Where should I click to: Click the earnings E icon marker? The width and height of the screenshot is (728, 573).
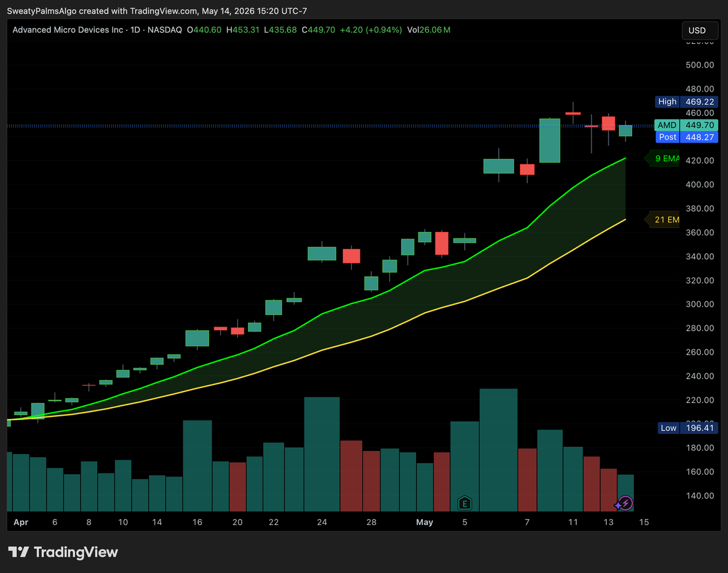coord(465,503)
